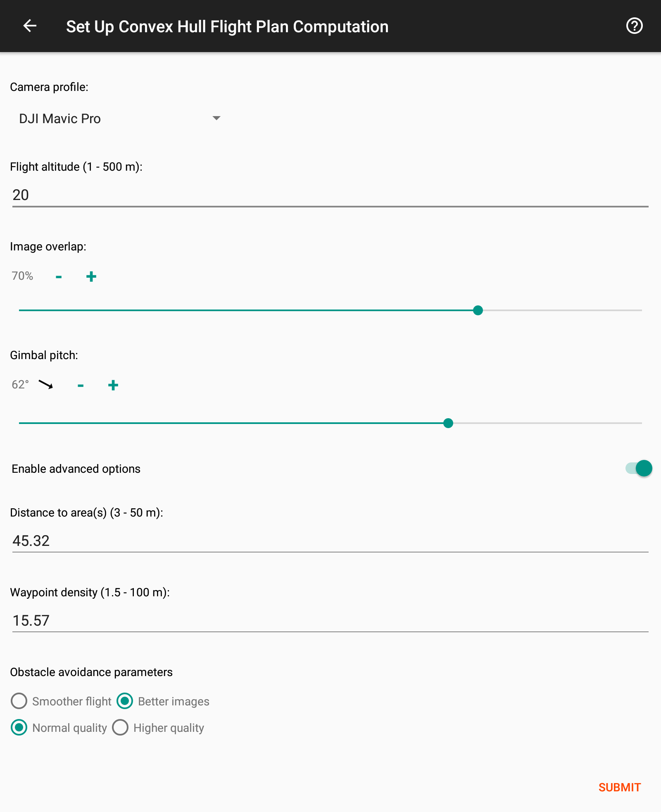Screen dimensions: 661x812
Task: Submit the flight plan settings
Action: 619,787
